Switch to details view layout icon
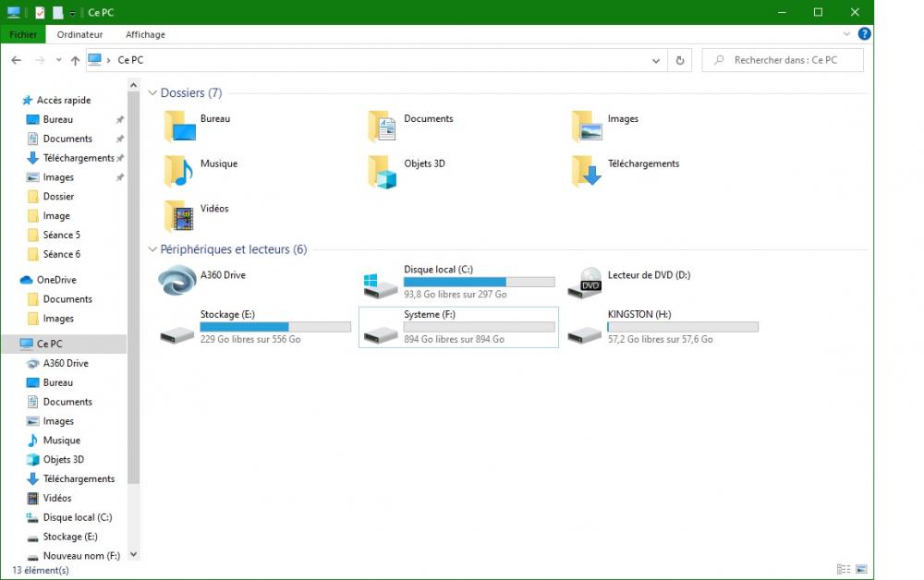This screenshot has height=580, width=924. [x=844, y=569]
